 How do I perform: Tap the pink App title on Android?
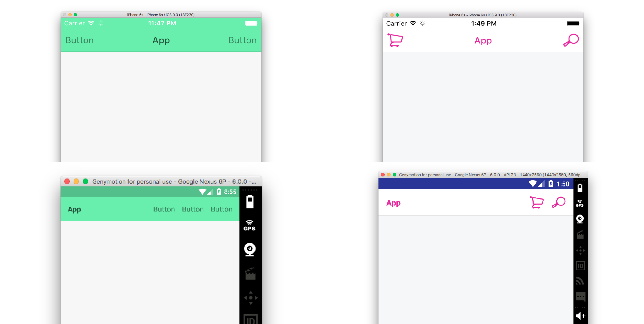pos(393,203)
